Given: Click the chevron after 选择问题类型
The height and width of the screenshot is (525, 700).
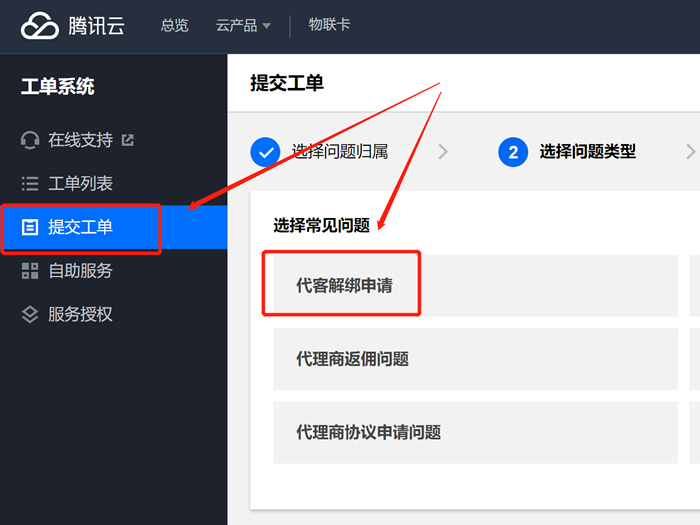Looking at the screenshot, I should tap(690, 152).
